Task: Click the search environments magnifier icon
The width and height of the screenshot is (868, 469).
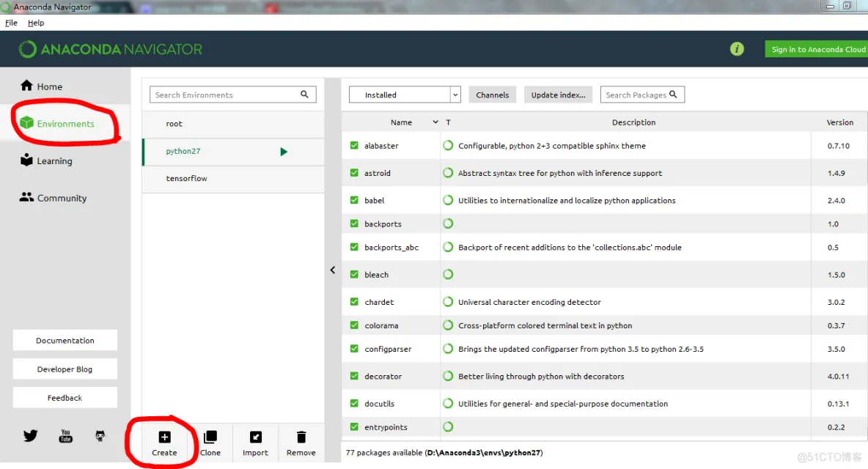Action: tap(304, 95)
